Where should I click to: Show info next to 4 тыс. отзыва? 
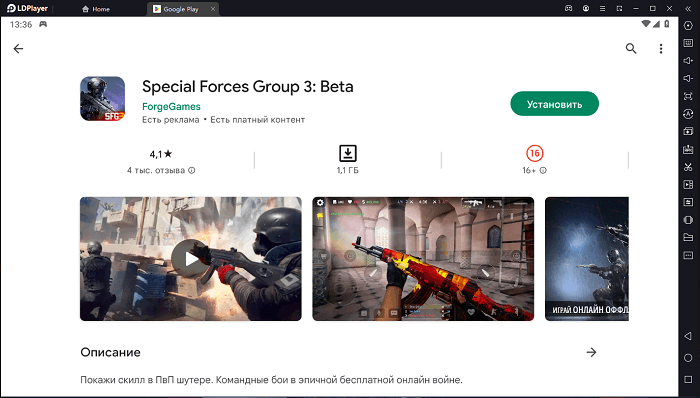tap(192, 170)
